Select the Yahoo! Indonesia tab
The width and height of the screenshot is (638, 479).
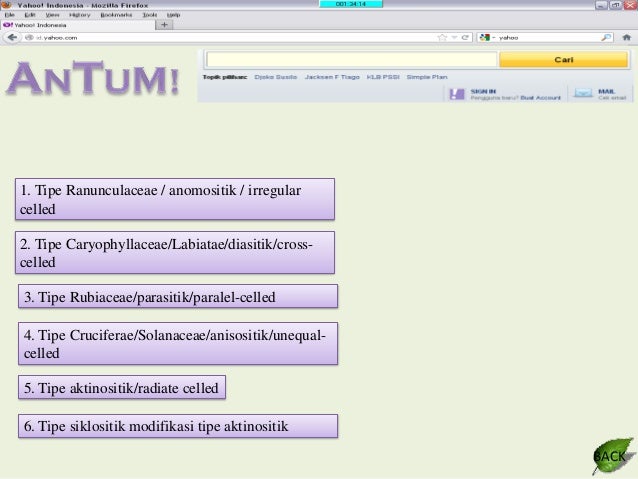point(77,25)
